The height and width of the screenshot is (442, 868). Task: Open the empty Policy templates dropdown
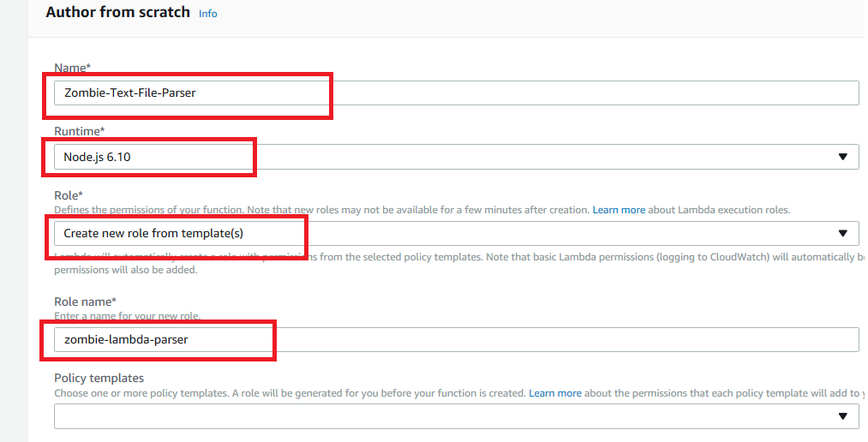[454, 415]
